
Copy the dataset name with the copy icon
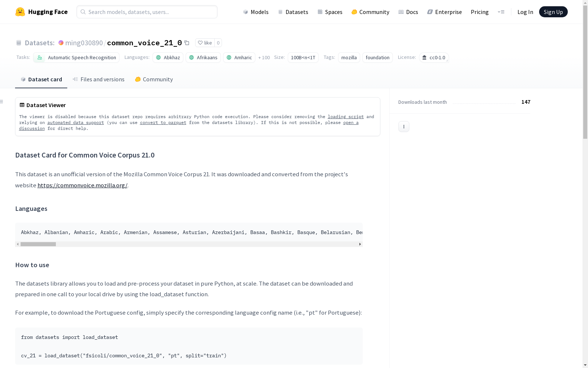click(187, 43)
